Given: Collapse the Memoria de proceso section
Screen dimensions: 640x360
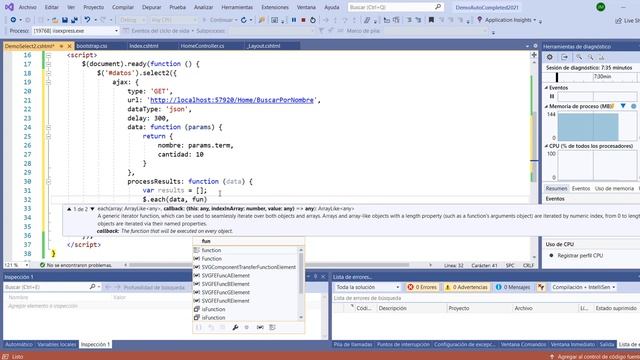Looking at the screenshot, I should coord(547,106).
